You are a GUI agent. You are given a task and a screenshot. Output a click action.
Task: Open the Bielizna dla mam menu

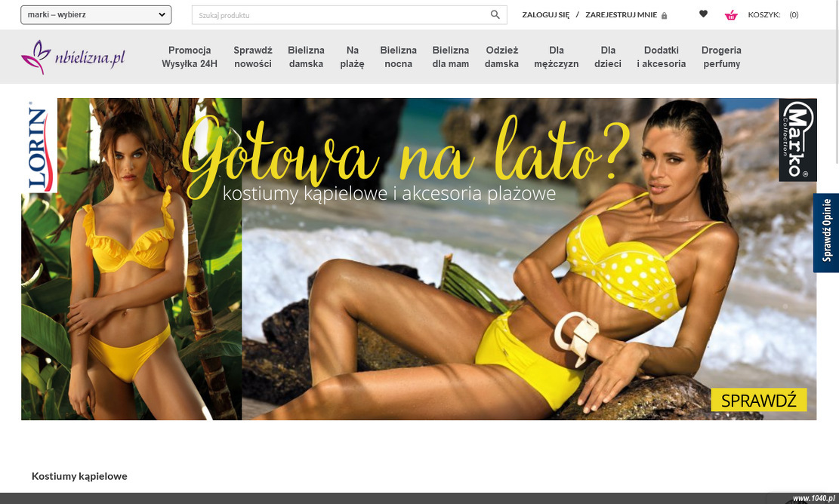click(451, 57)
